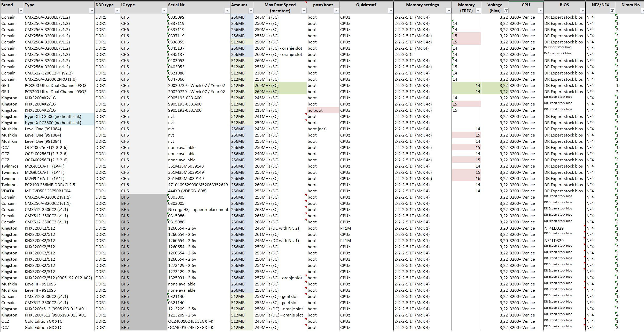Image resolution: width=644 pixels, height=332 pixels.
Task: Open the post/boot filter dropdown
Action: pos(336,11)
